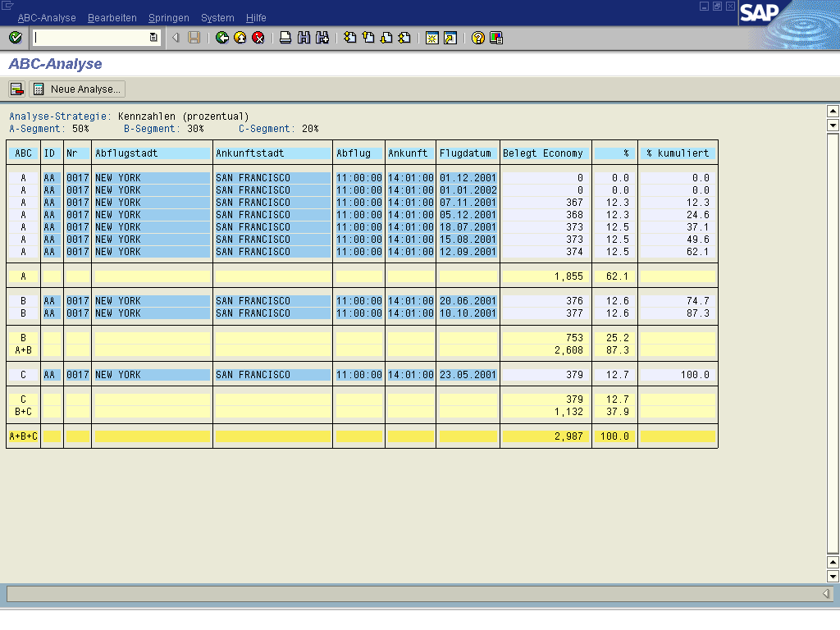The height and width of the screenshot is (630, 840).
Task: Click the red Cancel icon
Action: click(258, 38)
